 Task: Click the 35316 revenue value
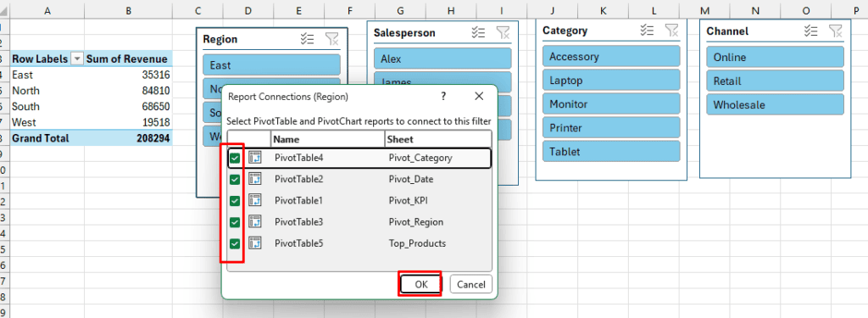coord(156,75)
